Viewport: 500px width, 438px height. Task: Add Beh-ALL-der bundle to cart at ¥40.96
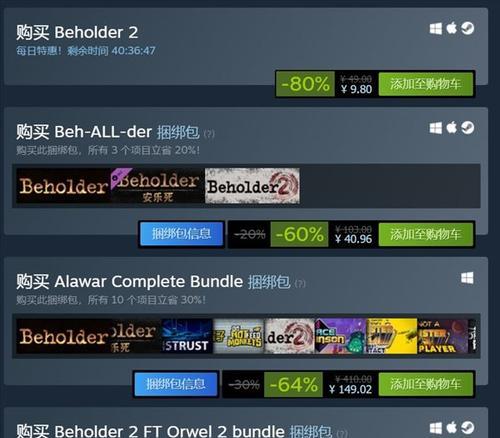coord(426,234)
